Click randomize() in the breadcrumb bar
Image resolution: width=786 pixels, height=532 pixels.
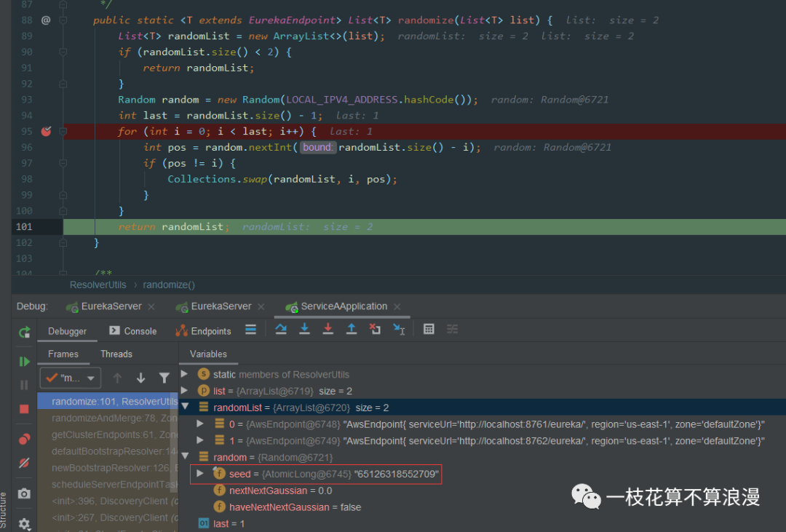169,285
